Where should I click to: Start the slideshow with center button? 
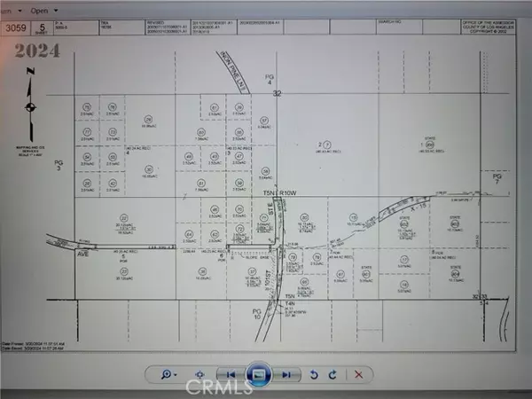pos(258,373)
